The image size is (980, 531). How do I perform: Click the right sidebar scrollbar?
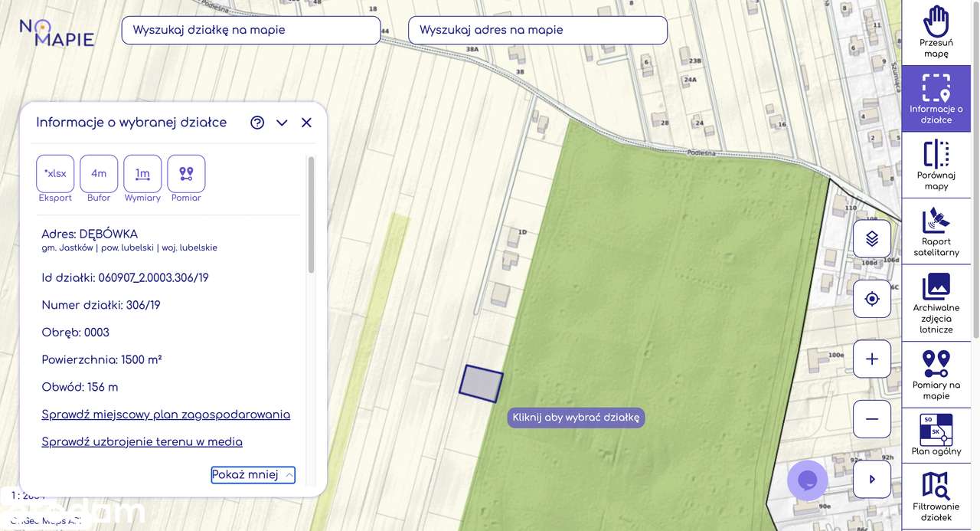pyautogui.click(x=975, y=169)
